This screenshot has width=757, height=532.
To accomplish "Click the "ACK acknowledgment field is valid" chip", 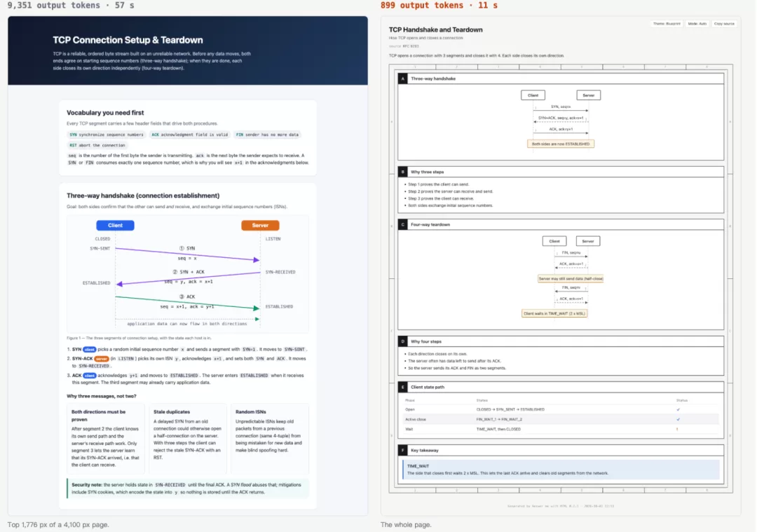I will click(x=190, y=135).
